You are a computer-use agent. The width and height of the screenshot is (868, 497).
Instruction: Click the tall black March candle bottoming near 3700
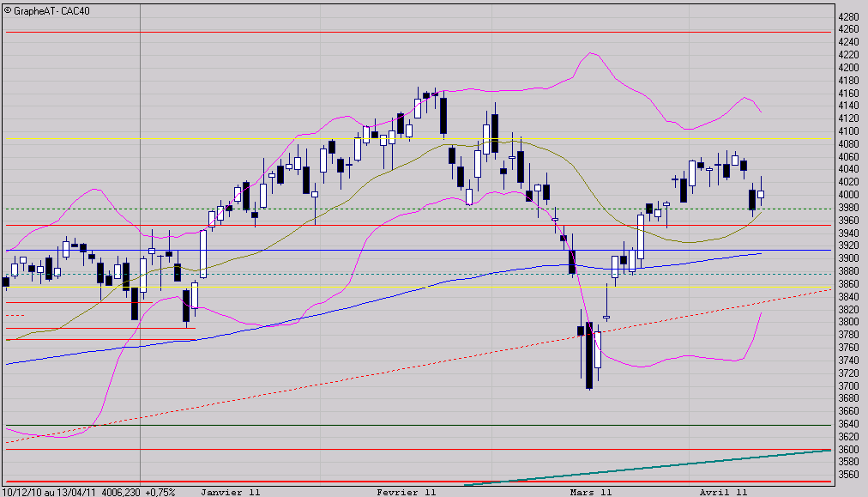[589, 355]
